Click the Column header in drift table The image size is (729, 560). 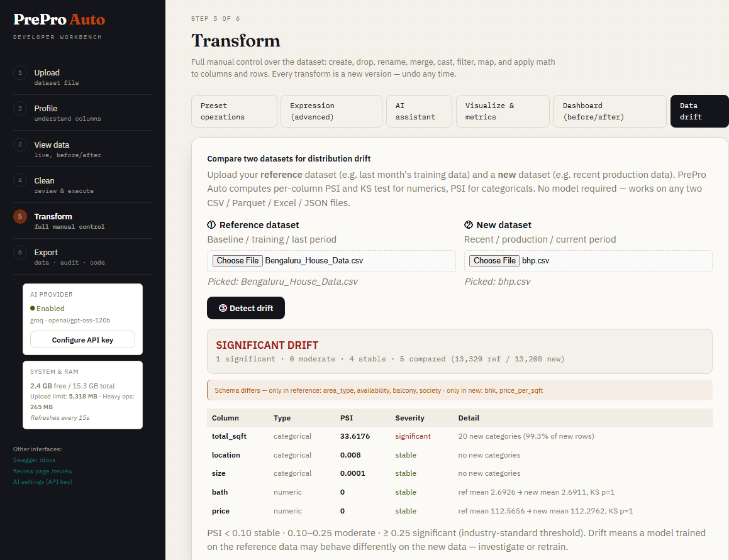point(225,418)
